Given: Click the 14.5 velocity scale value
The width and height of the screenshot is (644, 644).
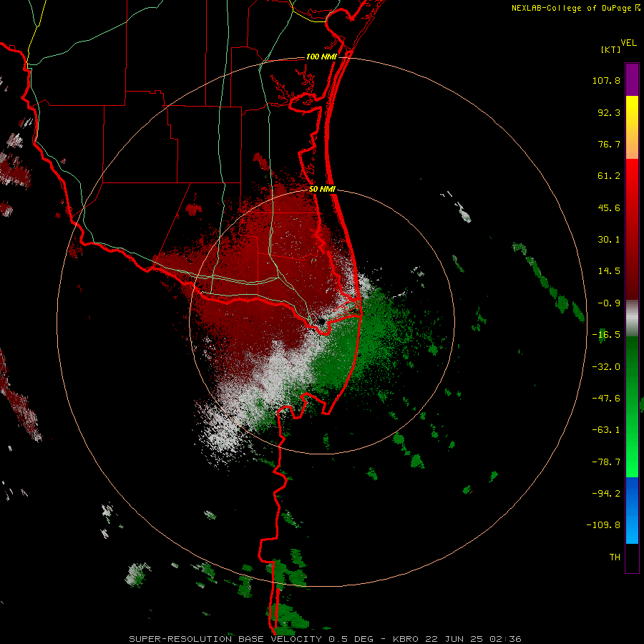Looking at the screenshot, I should click(x=609, y=271).
